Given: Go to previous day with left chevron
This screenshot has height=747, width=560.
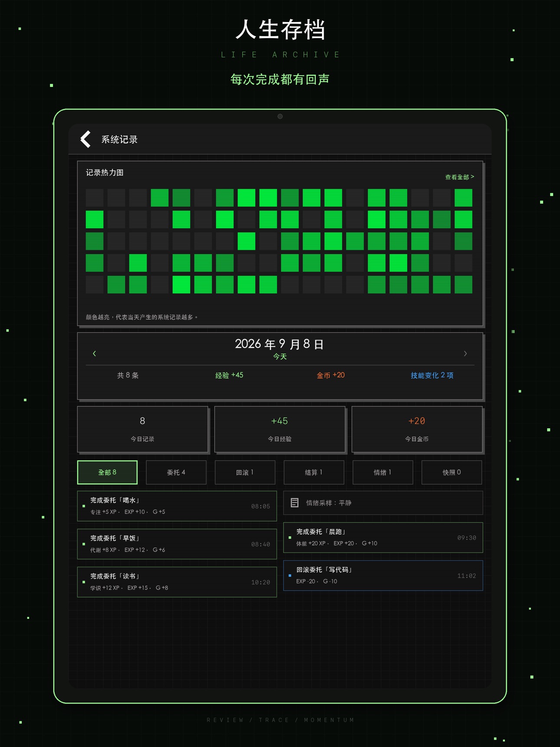Looking at the screenshot, I should pyautogui.click(x=94, y=354).
